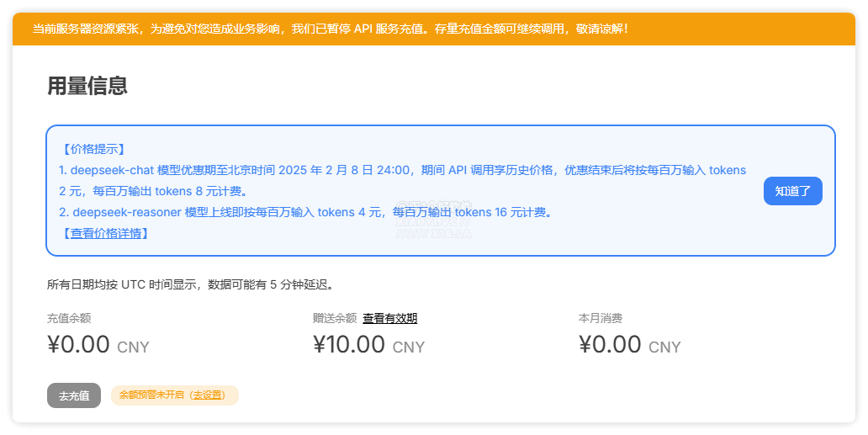This screenshot has width=868, height=435.
Task: Open the 查看价格详情 pricing details link
Action: [x=109, y=233]
